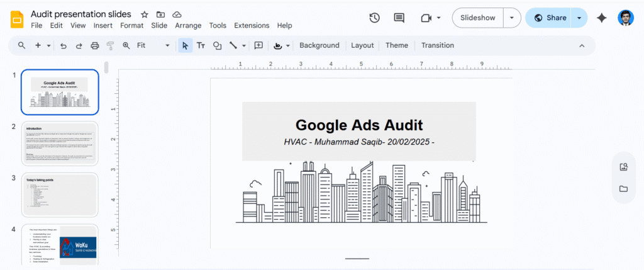The height and width of the screenshot is (270, 644).
Task: Select slide 1 Google Ads Audit thumbnail
Action: click(60, 92)
